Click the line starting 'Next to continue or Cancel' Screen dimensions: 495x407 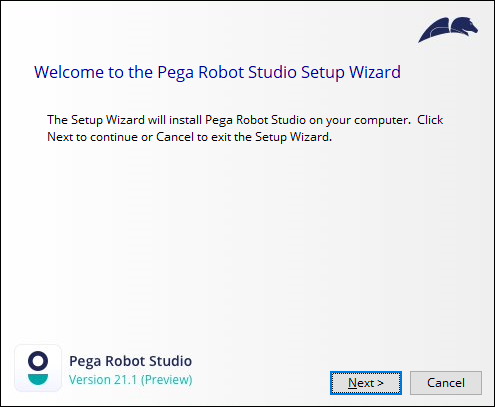tap(190, 137)
